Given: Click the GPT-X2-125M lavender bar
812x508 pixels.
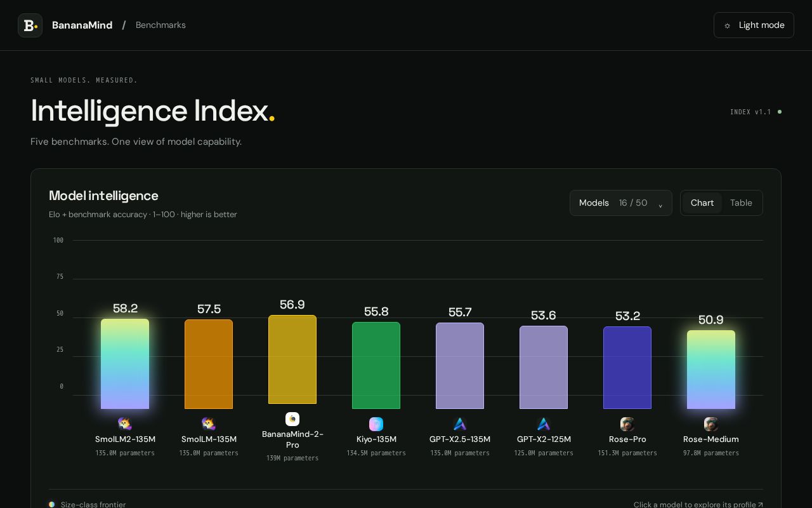Looking at the screenshot, I should [x=544, y=368].
